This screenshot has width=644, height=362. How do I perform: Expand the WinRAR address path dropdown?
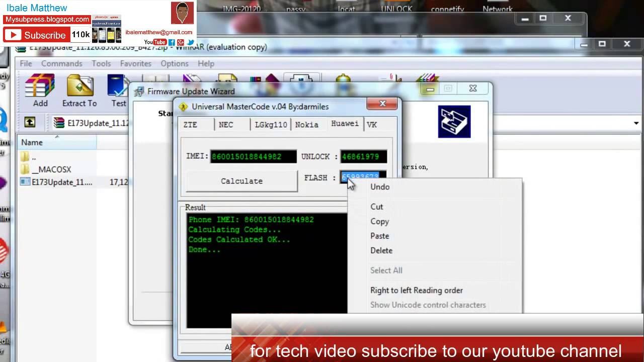pos(636,123)
